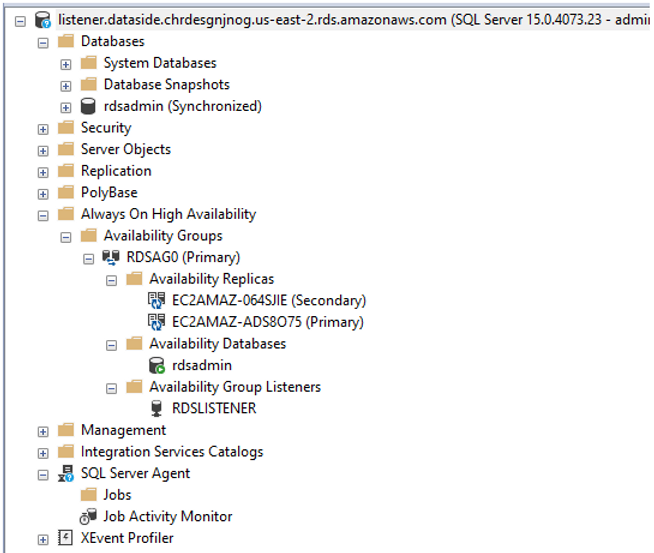Select the 'Availability Group Listeners' label

tap(235, 387)
